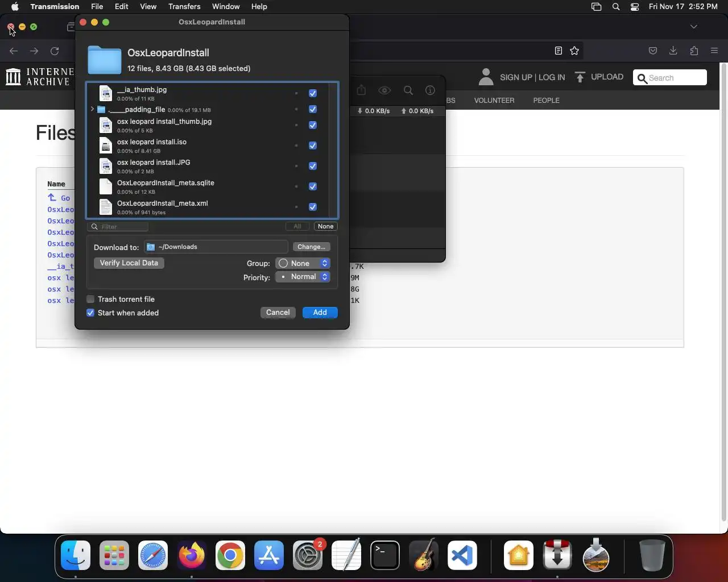Image resolution: width=728 pixels, height=582 pixels.
Task: Open the Transmission menu in menu bar
Action: click(x=55, y=6)
